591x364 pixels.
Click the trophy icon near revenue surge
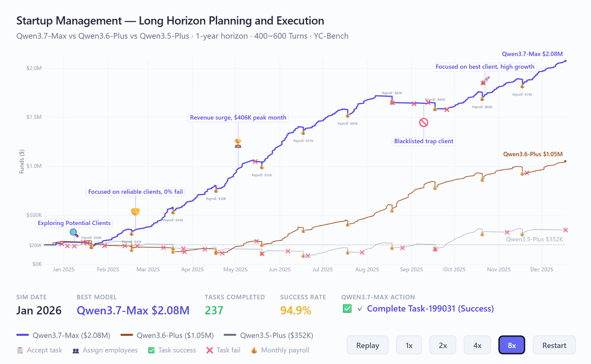238,143
